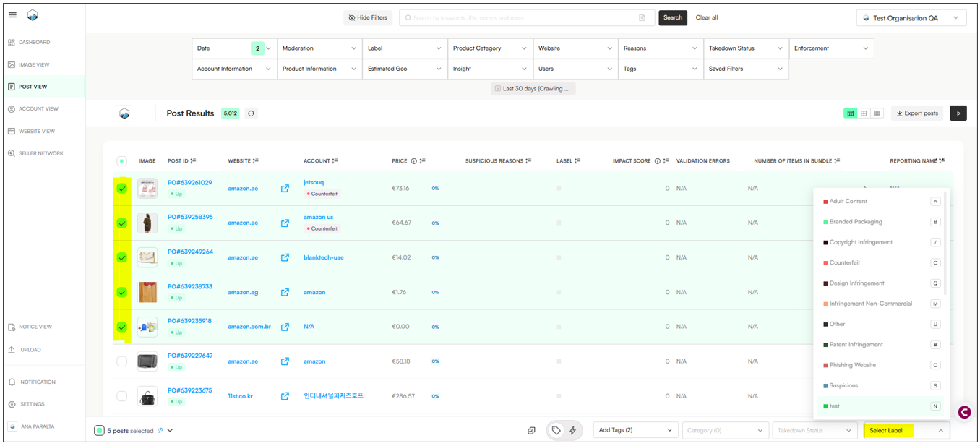Toggle the select-all checkbox in table header
The width and height of the screenshot is (980, 446).
point(121,161)
